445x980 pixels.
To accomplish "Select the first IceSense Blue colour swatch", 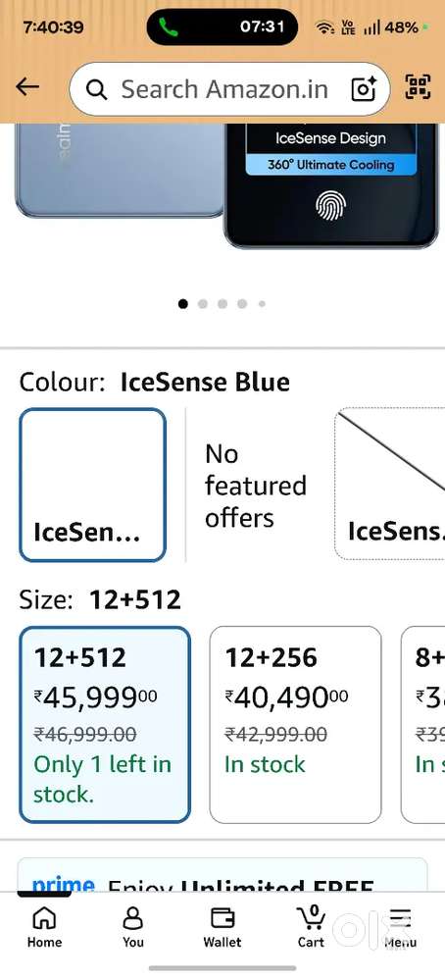I will pos(93,485).
